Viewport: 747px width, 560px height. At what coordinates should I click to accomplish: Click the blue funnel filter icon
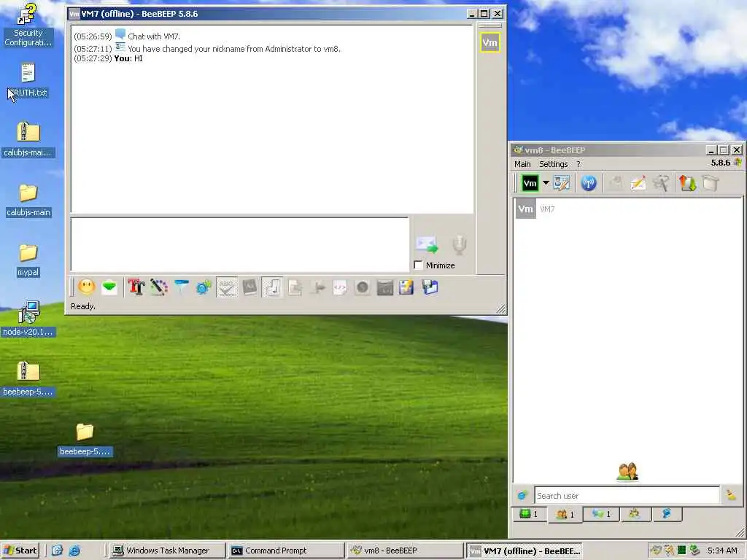pos(182,287)
